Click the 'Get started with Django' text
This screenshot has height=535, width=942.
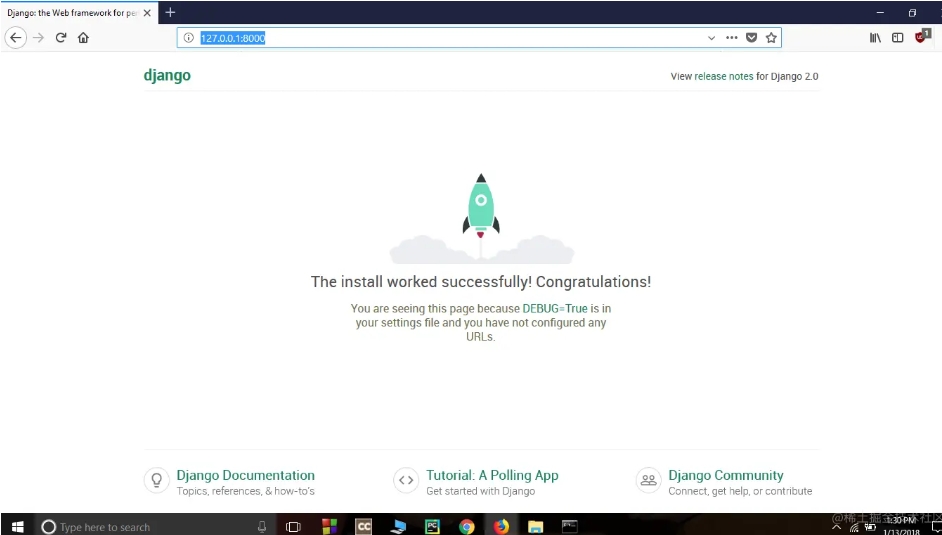click(481, 491)
